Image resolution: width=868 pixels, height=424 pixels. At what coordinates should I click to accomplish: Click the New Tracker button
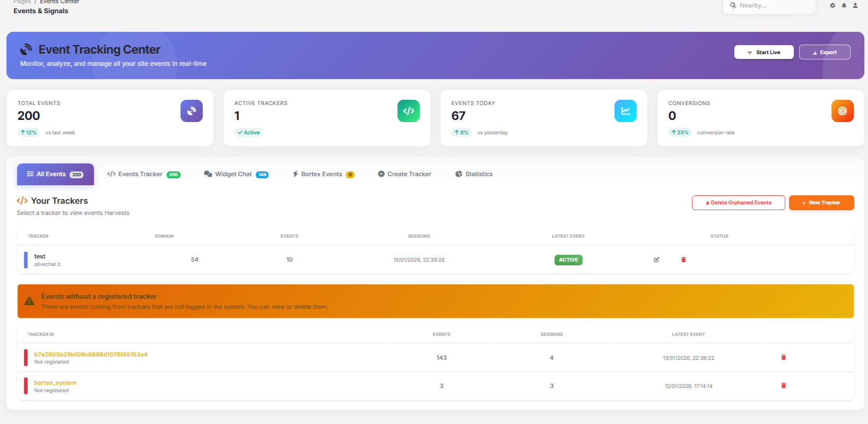[x=821, y=203]
